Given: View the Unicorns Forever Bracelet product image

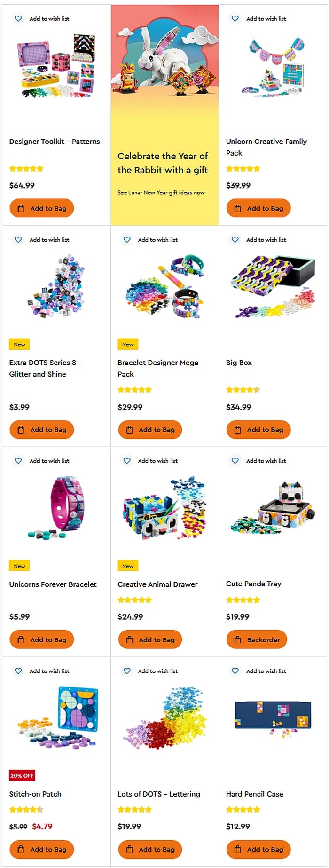Looking at the screenshot, I should [56, 508].
